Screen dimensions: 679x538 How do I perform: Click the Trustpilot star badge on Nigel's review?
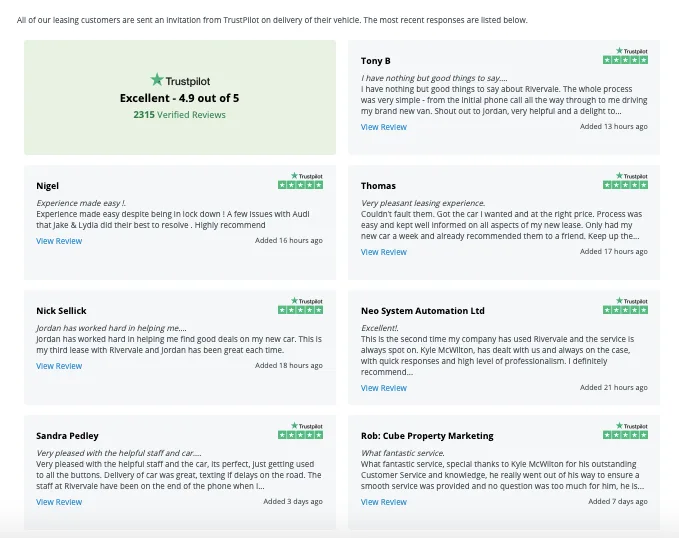300,181
